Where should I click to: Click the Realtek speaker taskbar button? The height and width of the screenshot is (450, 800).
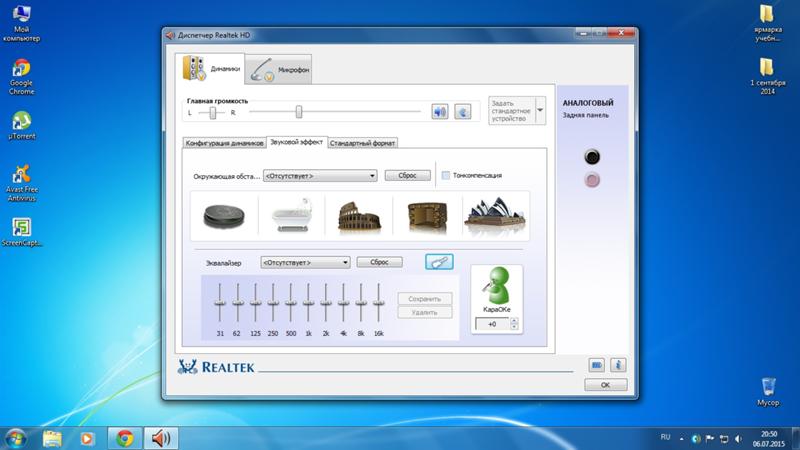[x=161, y=438]
